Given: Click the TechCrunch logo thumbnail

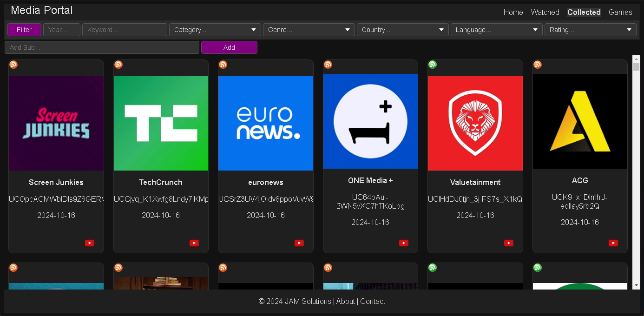Looking at the screenshot, I should click(161, 123).
